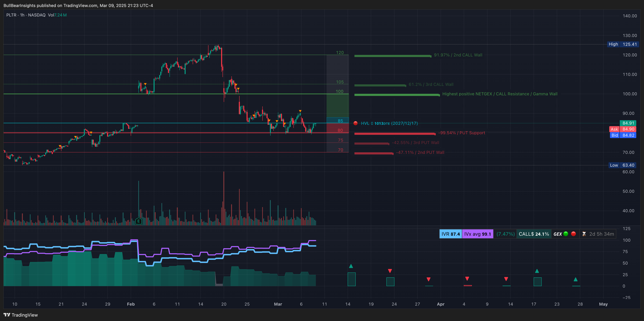Click the green 2nd CALL Wall bar
Viewport: 644px width, 321px height.
393,56
